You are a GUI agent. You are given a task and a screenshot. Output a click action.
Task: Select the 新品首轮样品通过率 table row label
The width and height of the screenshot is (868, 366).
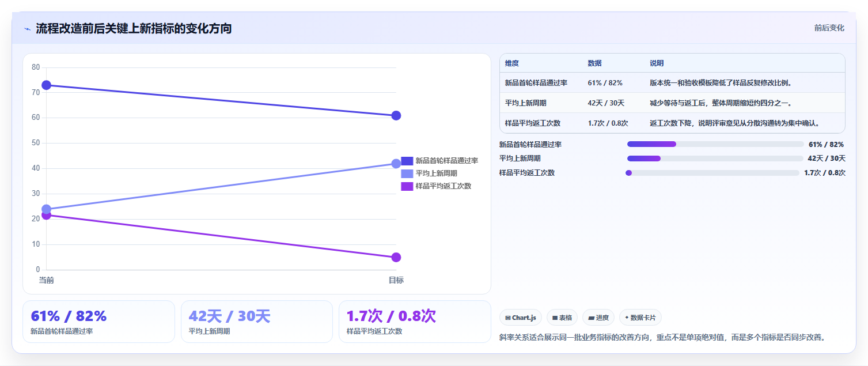[x=536, y=83]
